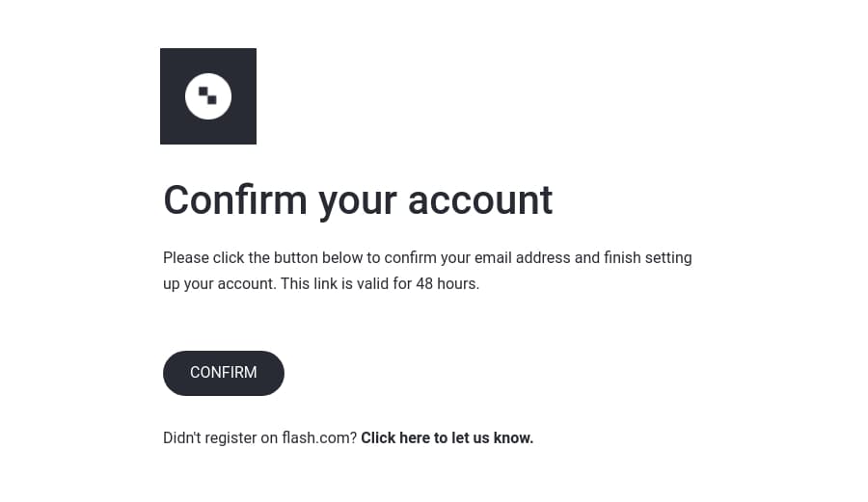Click the word 'Confirm' in the heading
Viewport: 868px width, 502px height.
click(x=235, y=200)
